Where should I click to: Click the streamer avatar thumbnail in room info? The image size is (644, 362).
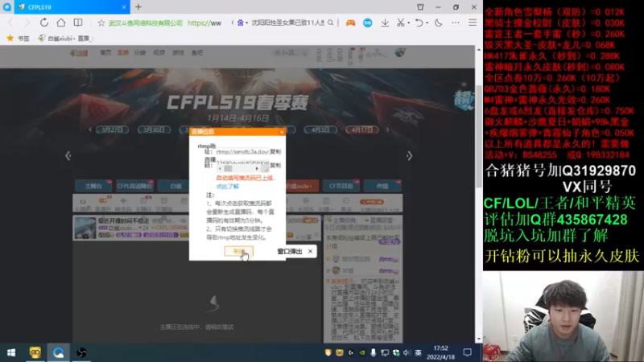coord(85,228)
